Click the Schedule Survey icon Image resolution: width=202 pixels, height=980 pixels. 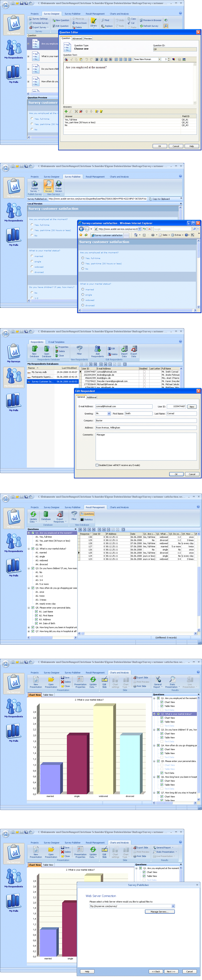pyautogui.click(x=31, y=23)
